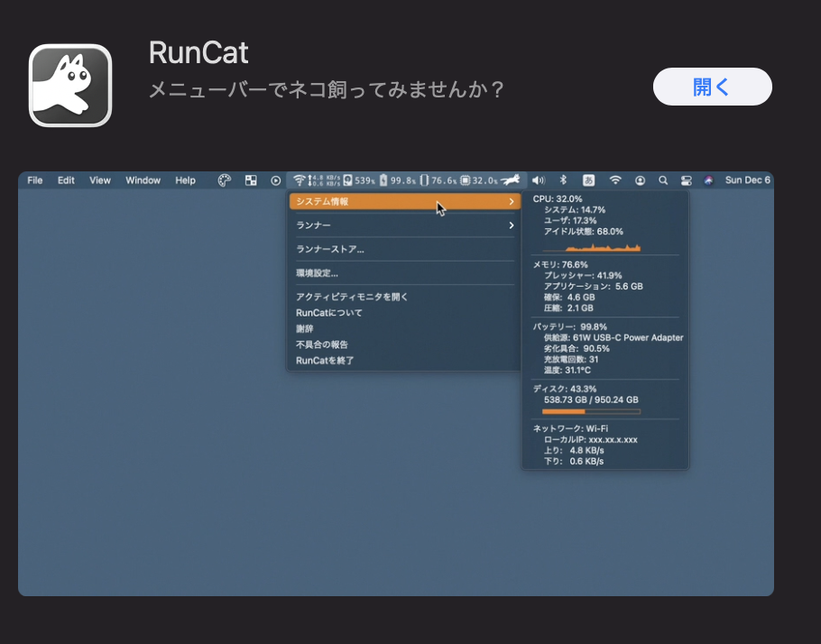Click the 上り: 4.8 KB/s line

coord(574,450)
